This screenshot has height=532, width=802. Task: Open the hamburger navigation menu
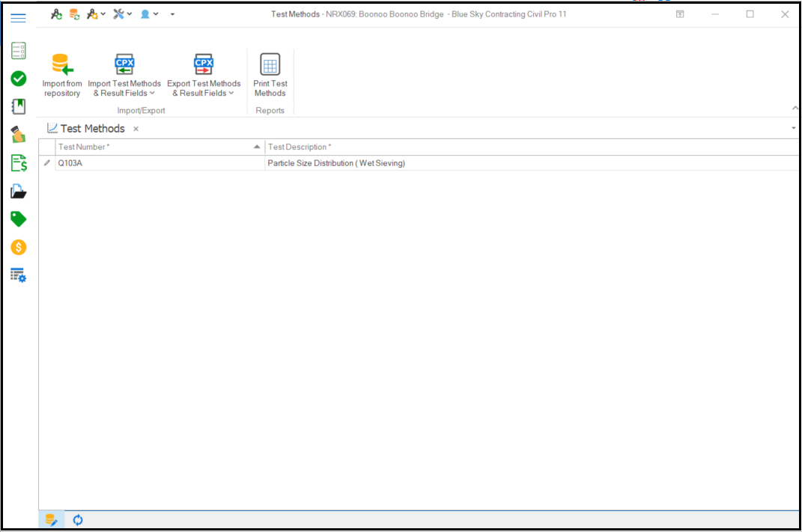click(x=19, y=19)
